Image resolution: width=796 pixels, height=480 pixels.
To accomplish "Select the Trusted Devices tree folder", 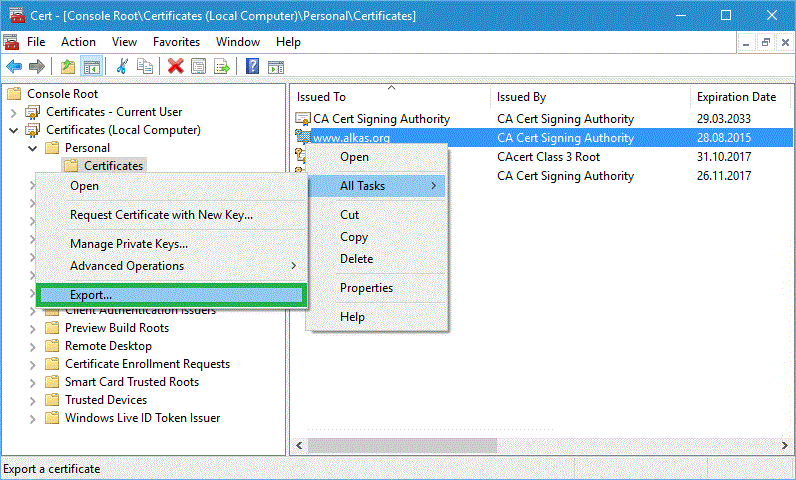I will (104, 400).
